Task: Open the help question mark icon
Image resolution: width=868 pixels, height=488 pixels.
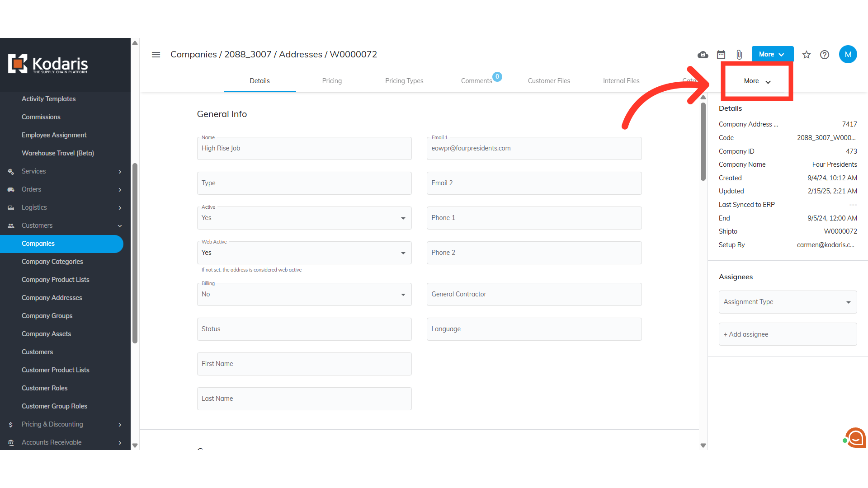Action: tap(825, 55)
